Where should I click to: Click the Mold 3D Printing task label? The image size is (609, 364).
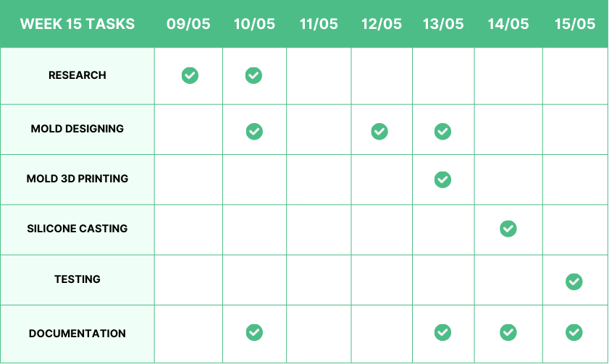(77, 179)
